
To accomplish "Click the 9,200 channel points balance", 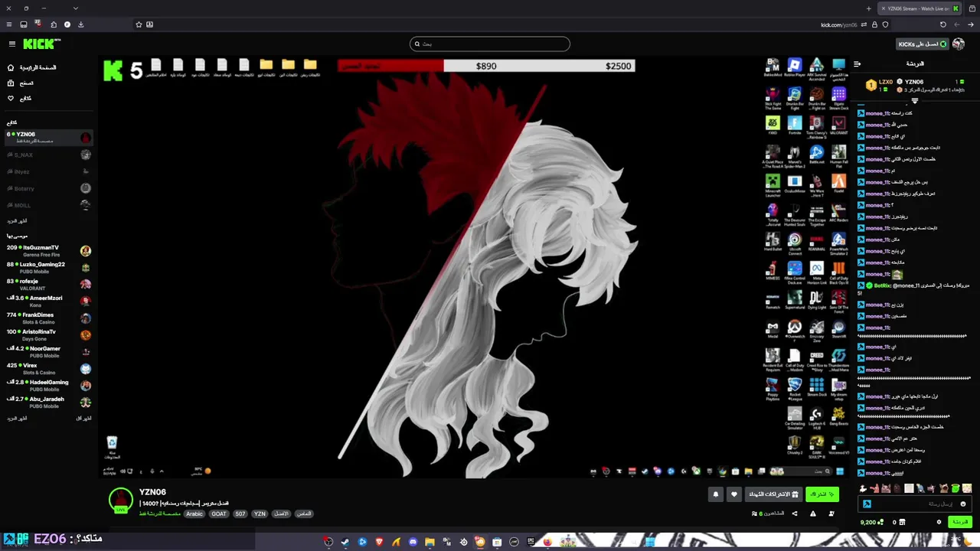I will (x=871, y=522).
